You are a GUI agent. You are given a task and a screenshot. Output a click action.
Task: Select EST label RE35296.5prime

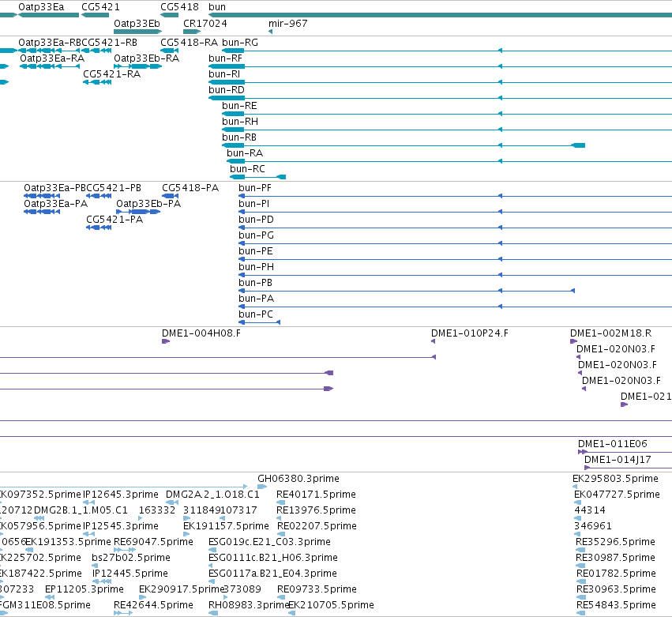pyautogui.click(x=615, y=543)
